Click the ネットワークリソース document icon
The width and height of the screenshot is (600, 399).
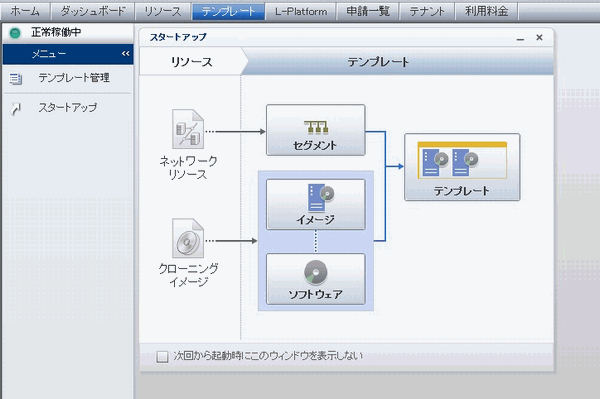click(188, 129)
